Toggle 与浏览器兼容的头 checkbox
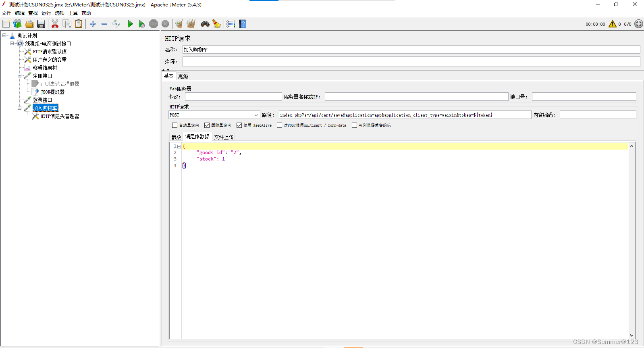Image resolution: width=644 pixels, height=348 pixels. pos(354,125)
